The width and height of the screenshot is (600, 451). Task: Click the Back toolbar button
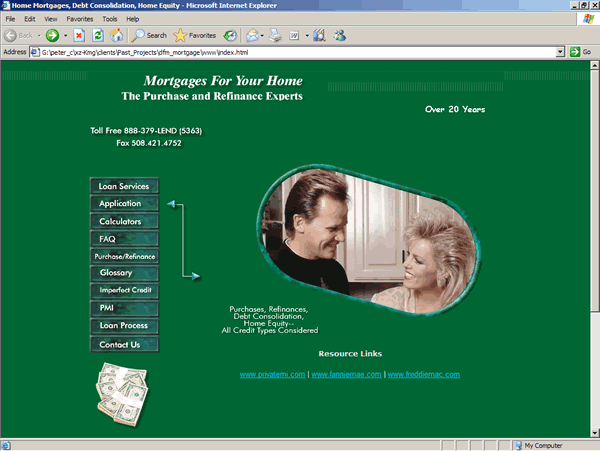point(18,36)
